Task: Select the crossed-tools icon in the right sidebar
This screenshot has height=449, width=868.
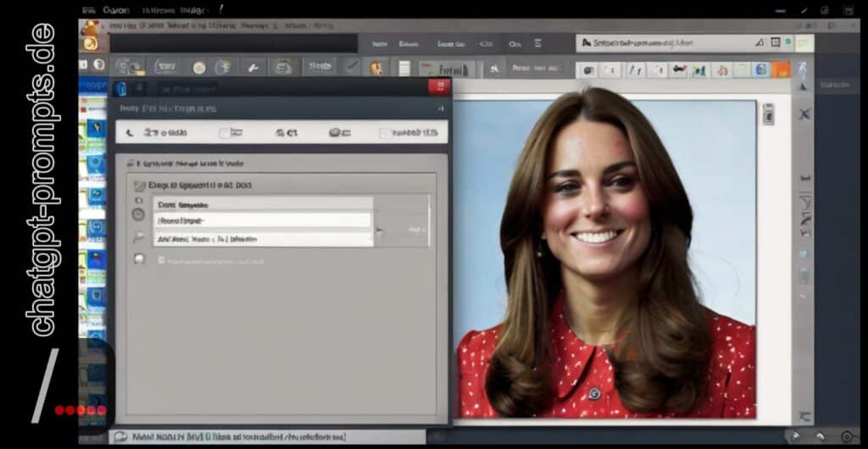Action: [804, 114]
